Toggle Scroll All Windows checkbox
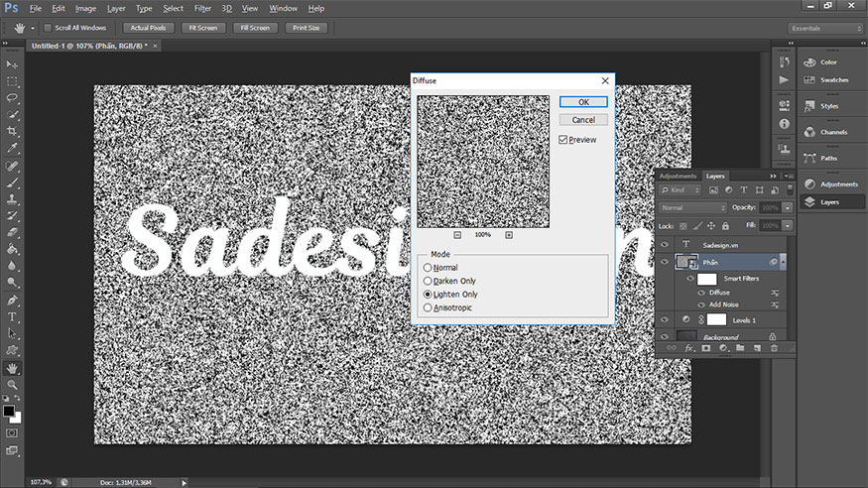 pyautogui.click(x=48, y=28)
